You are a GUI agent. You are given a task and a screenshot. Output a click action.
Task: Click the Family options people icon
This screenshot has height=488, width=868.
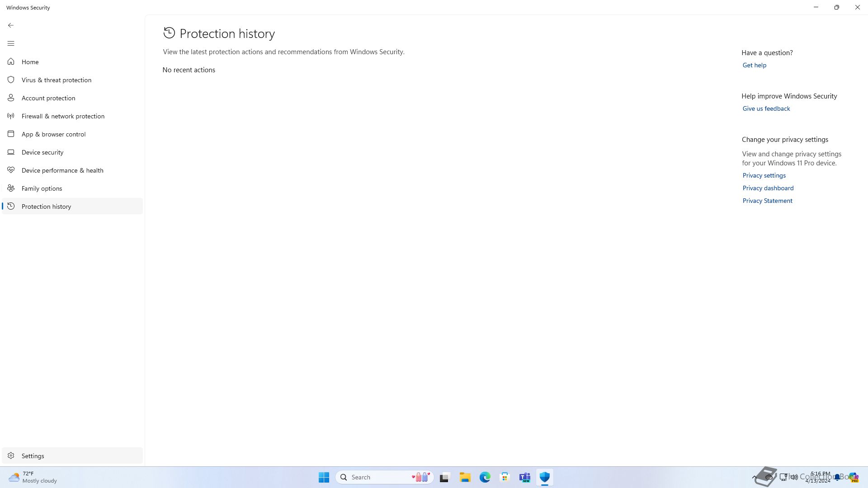click(11, 188)
